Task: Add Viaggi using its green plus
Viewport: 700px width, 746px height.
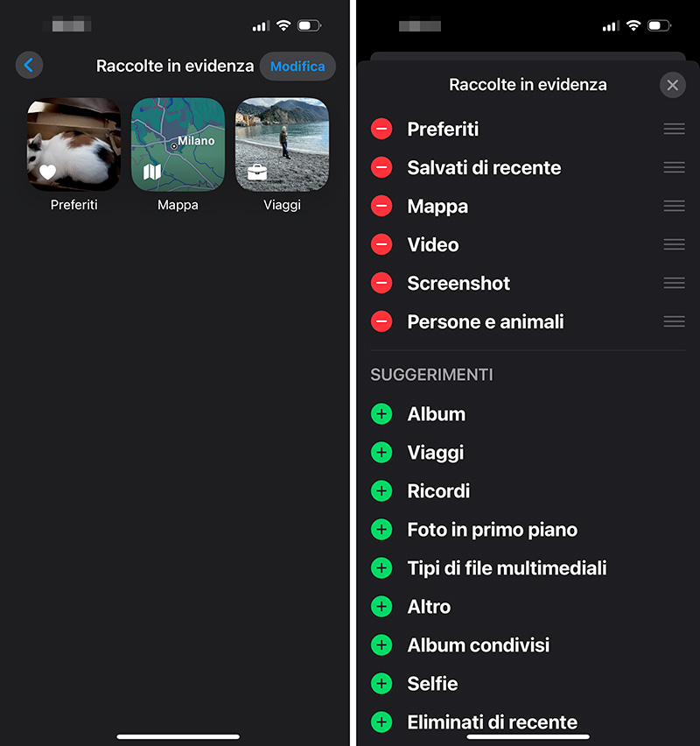Action: [x=381, y=453]
